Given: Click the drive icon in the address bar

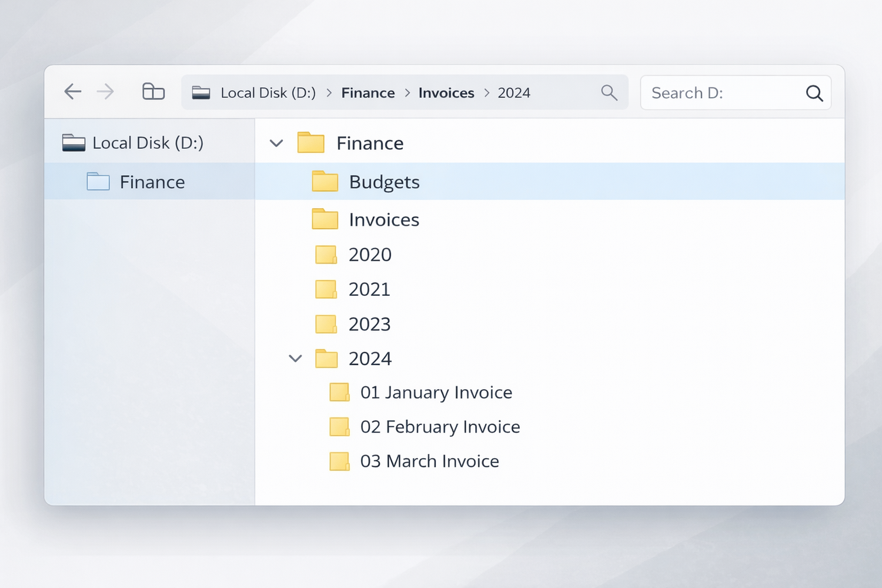Looking at the screenshot, I should (201, 93).
